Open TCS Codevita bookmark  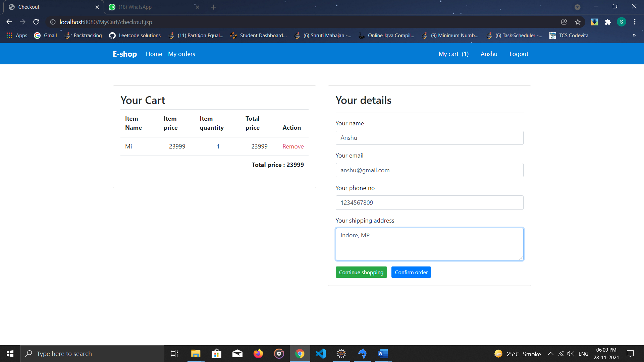tap(569, 36)
